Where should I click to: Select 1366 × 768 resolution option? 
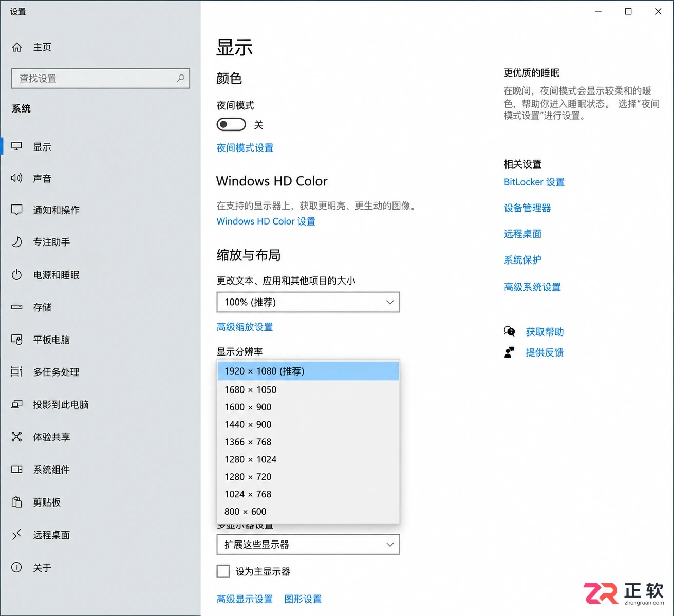(308, 442)
